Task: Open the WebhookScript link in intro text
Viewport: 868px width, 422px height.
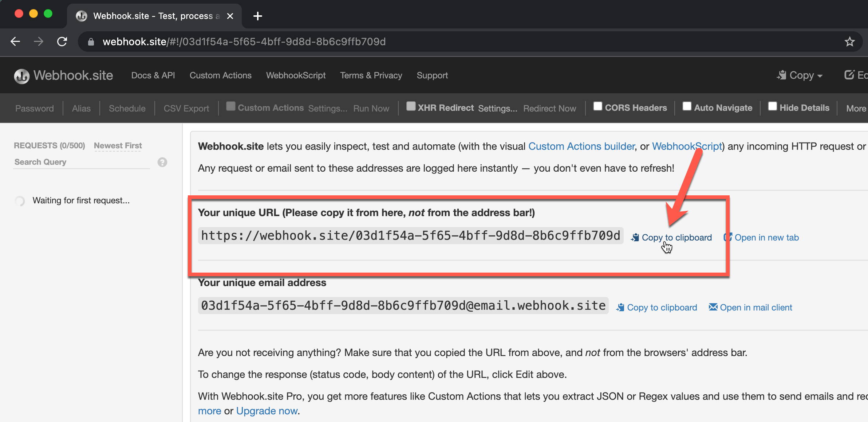Action: pos(687,146)
